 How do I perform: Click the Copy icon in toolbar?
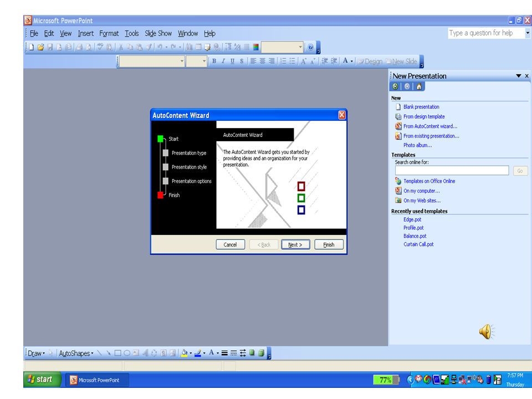coord(130,47)
